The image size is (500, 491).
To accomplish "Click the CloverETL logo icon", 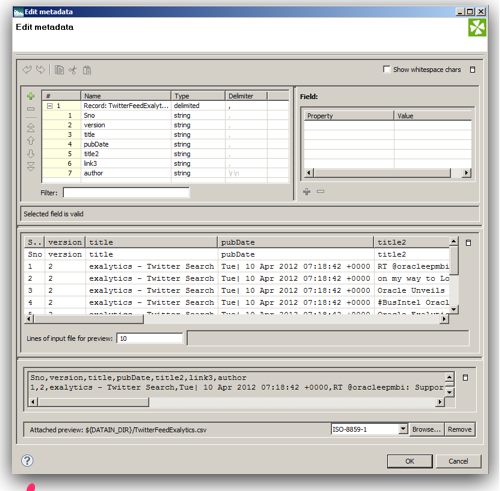I will [477, 27].
